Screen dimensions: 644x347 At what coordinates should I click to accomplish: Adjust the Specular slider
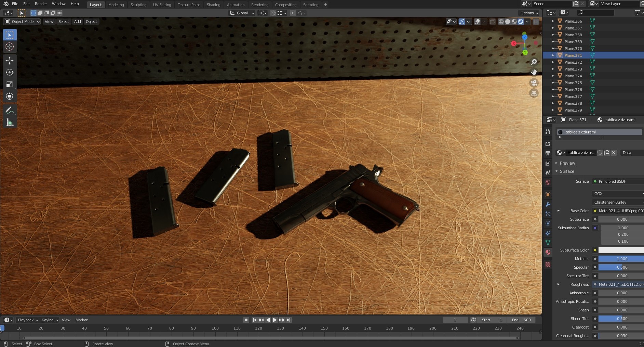click(621, 267)
